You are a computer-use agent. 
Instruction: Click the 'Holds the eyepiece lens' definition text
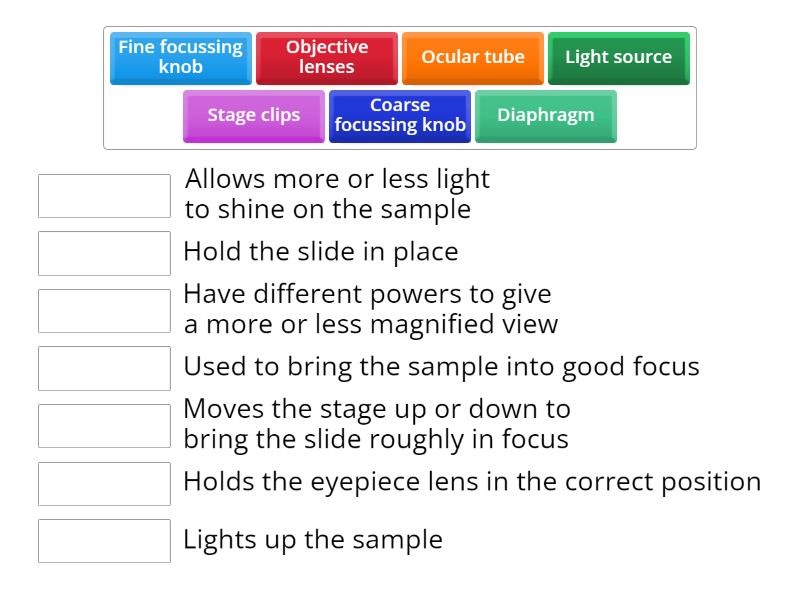(x=471, y=482)
